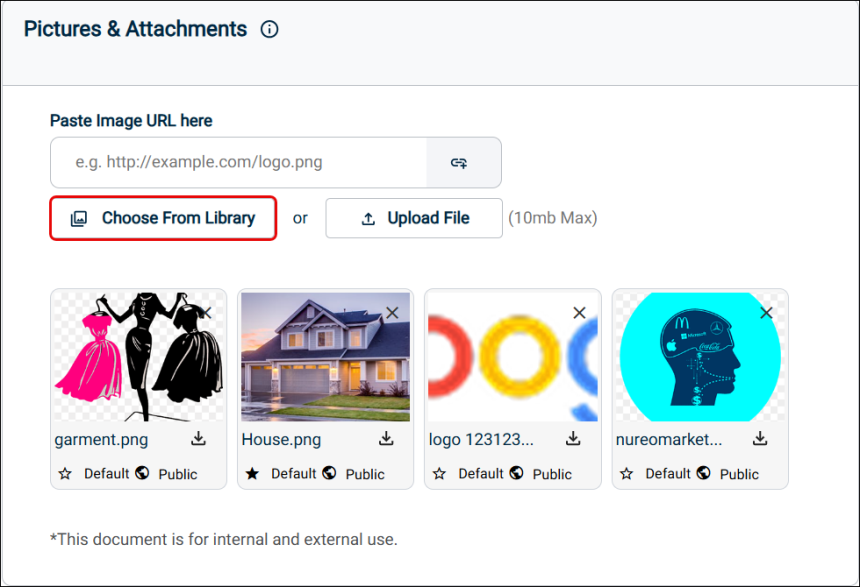Open Choose From Library
This screenshot has width=860, height=587.
click(163, 218)
